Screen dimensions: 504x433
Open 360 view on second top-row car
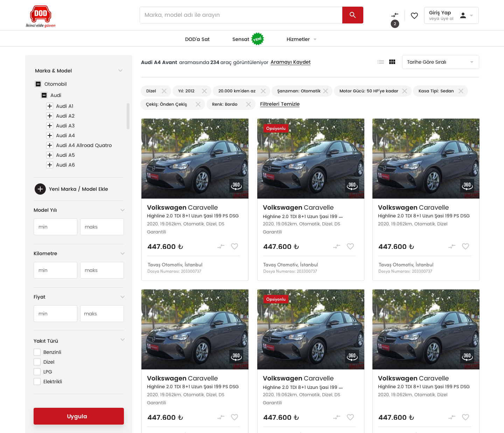[352, 186]
